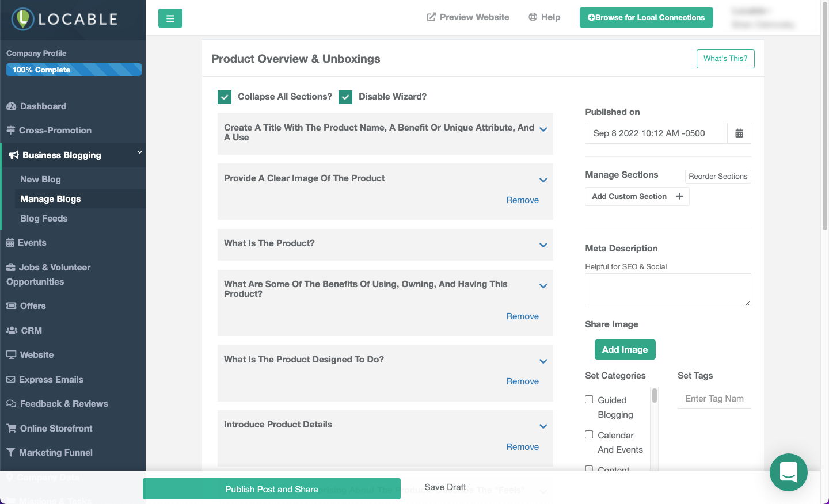Click the Locable logo
Screen dimensions: 829x504
point(64,19)
